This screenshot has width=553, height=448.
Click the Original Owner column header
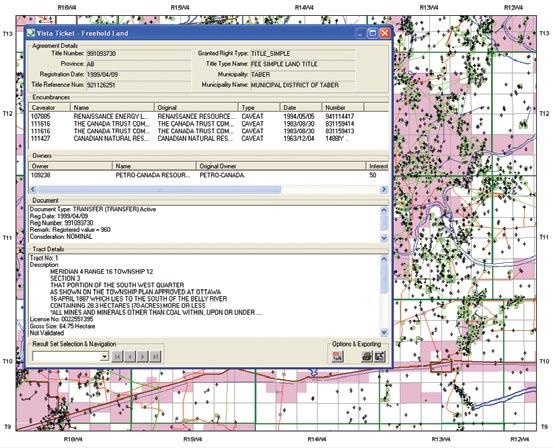coord(281,166)
